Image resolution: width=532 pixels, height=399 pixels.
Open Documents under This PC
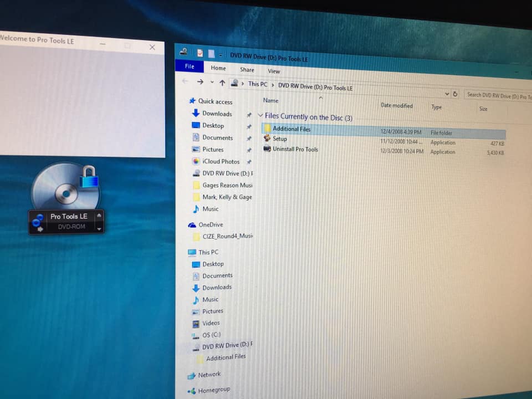[x=217, y=275]
